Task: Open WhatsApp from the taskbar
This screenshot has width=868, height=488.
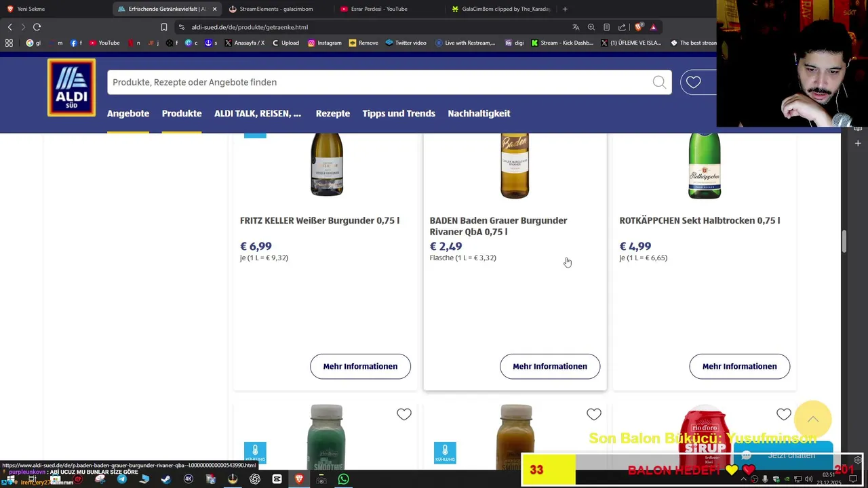Action: pos(344,479)
